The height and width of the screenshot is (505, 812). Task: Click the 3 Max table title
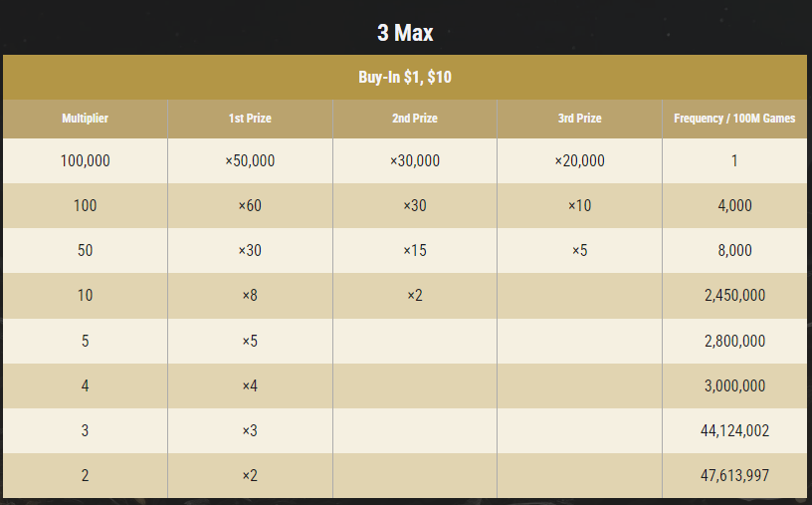(405, 33)
